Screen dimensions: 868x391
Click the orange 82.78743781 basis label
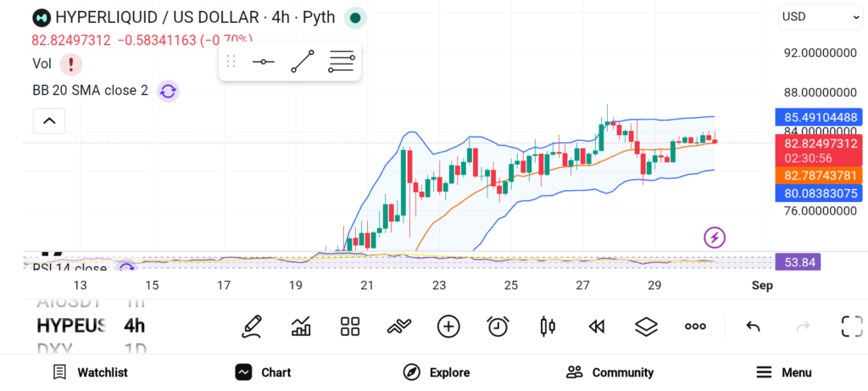tap(821, 176)
